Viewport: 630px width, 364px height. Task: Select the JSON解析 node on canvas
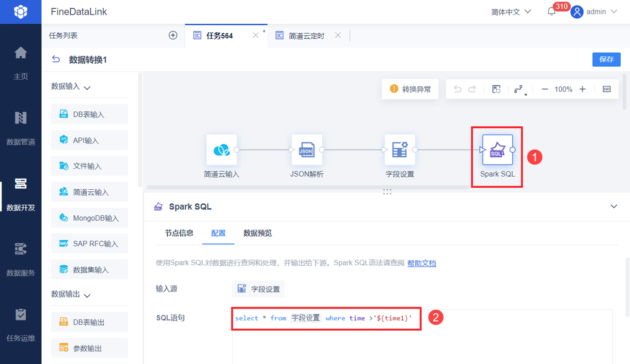307,150
